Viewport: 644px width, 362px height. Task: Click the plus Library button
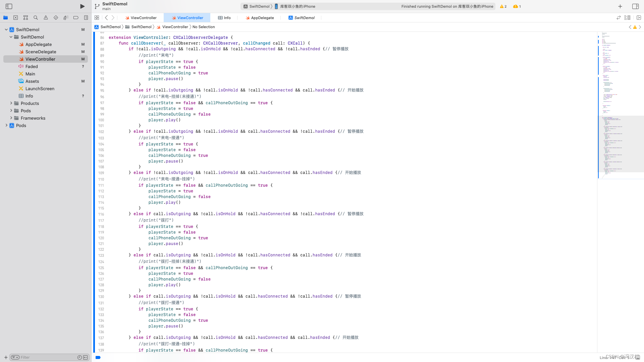pyautogui.click(x=620, y=6)
